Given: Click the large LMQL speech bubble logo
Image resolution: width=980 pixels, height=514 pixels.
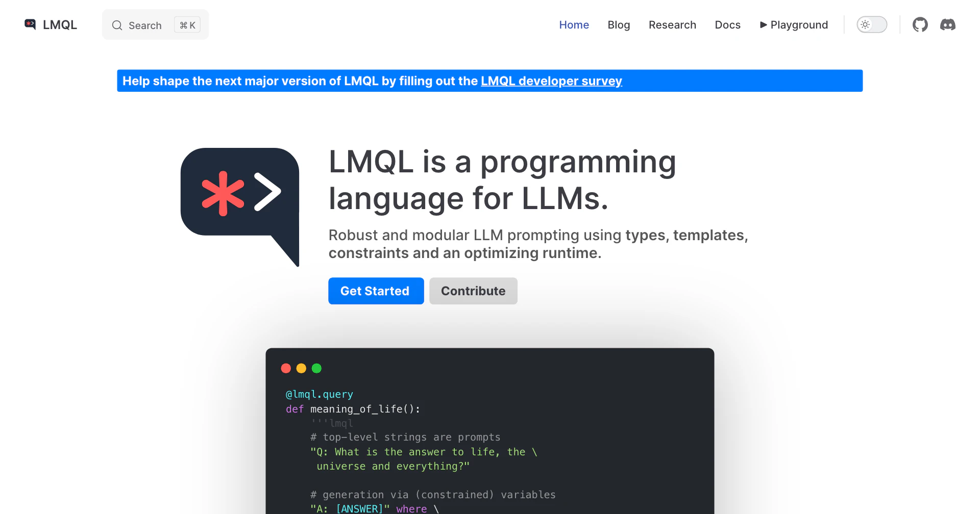Looking at the screenshot, I should [240, 207].
